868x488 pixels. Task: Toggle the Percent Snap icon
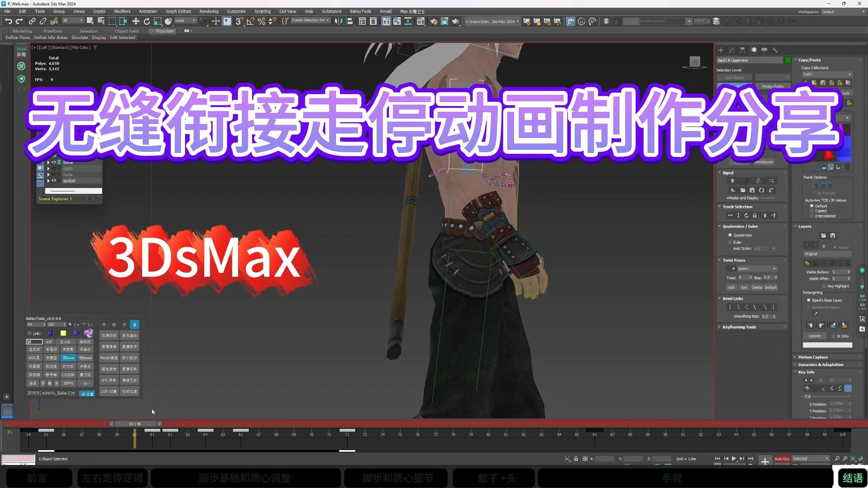261,21
